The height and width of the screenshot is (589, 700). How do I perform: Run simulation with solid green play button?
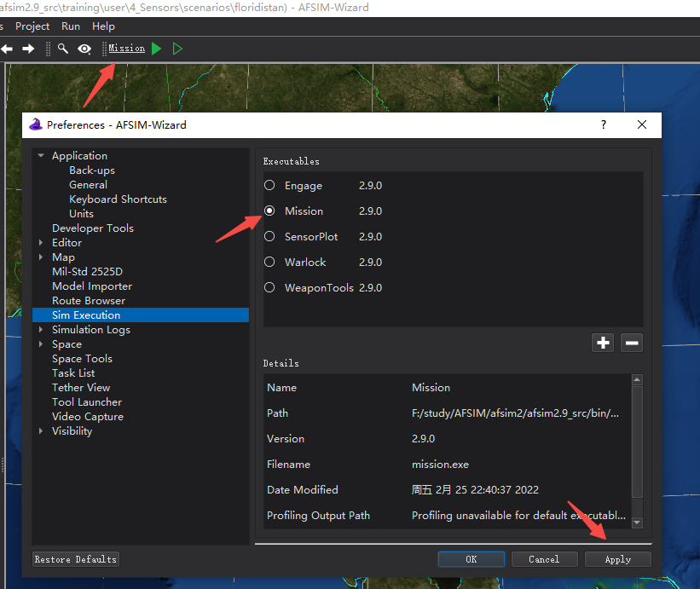point(156,49)
